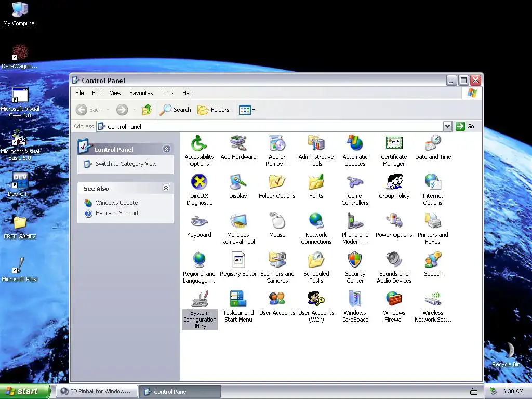532x399 pixels.
Task: Switch to 3D Pinball taskbar button
Action: point(97,392)
